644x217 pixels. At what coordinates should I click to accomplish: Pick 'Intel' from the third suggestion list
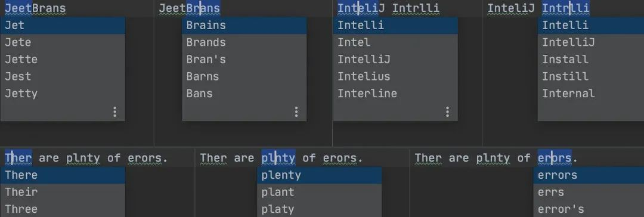coord(395,42)
